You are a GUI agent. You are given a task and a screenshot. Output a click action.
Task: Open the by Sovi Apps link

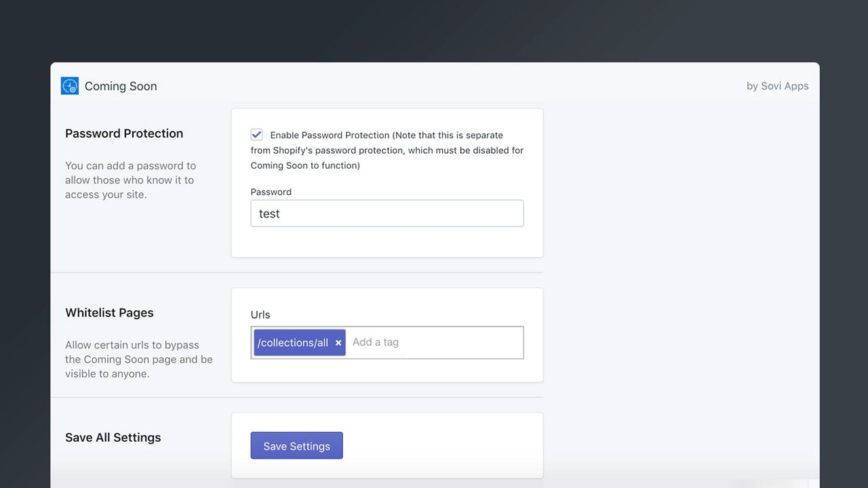pyautogui.click(x=778, y=86)
